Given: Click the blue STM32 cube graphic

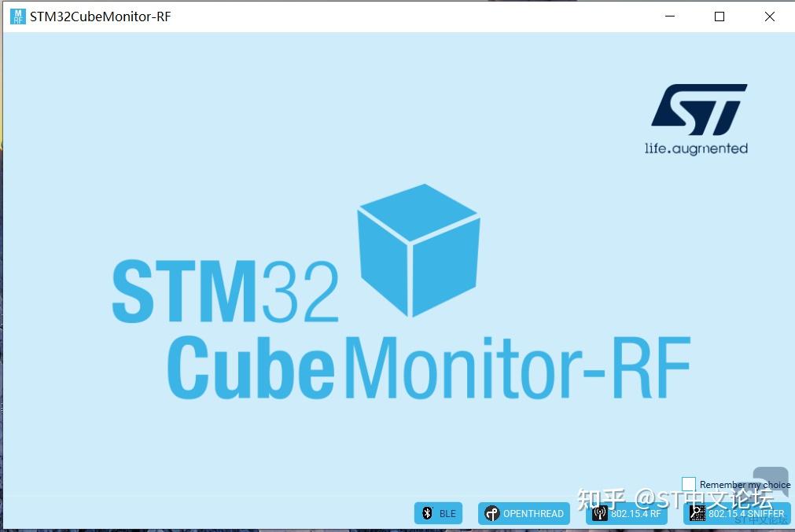Looking at the screenshot, I should pyautogui.click(x=418, y=251).
